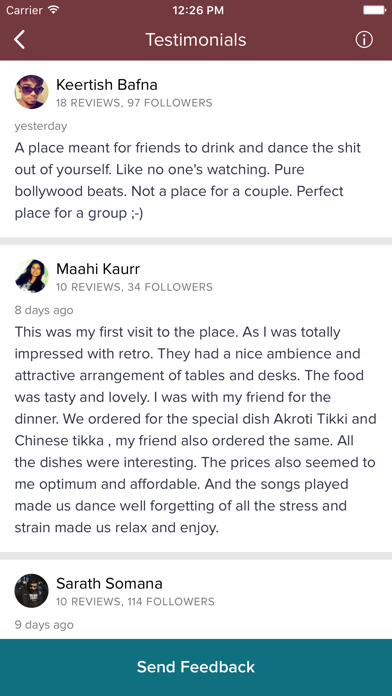
Task: Tap the Send Feedback button
Action: tap(196, 667)
